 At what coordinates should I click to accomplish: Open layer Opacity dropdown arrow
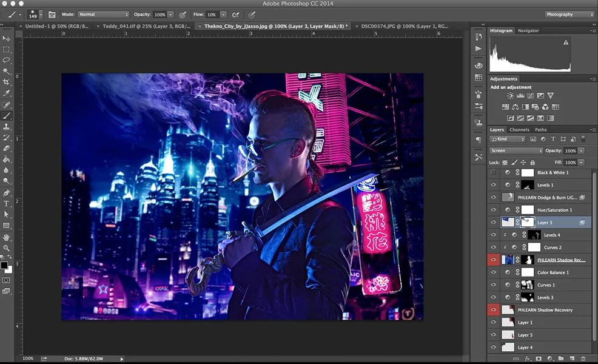click(581, 150)
